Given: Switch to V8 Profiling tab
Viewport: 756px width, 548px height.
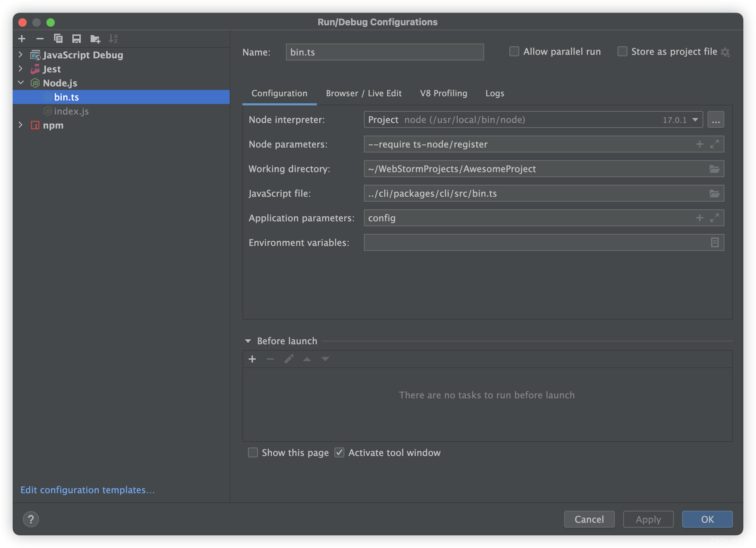Looking at the screenshot, I should click(x=443, y=93).
